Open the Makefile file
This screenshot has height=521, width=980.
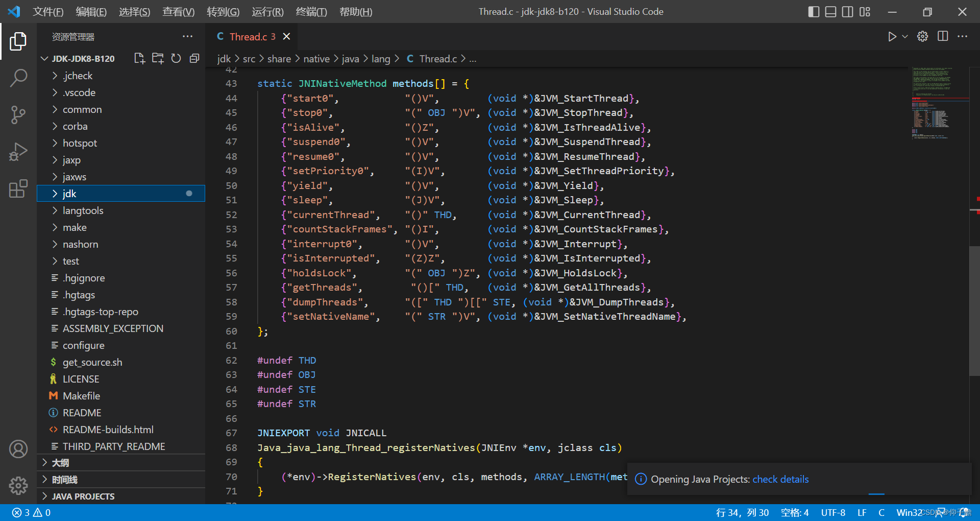click(121, 396)
